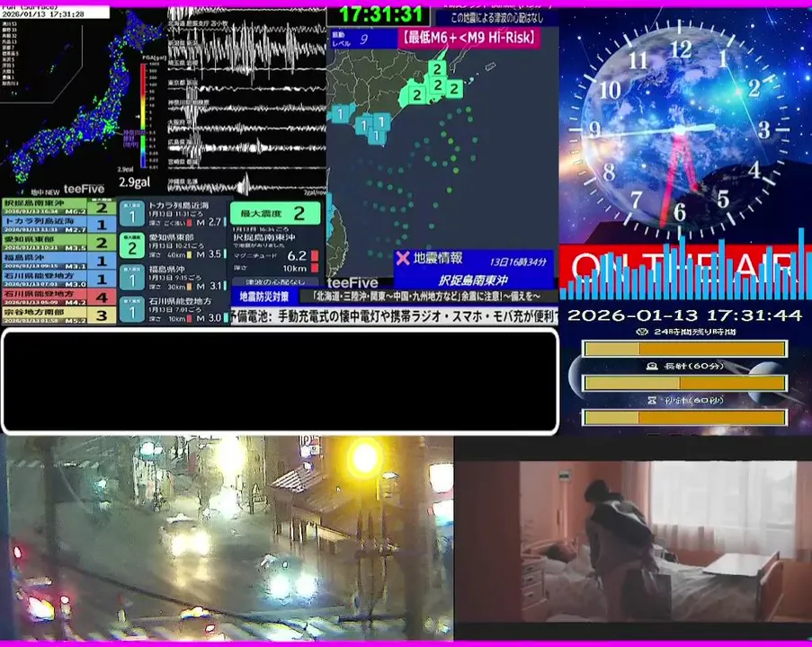Click the PGA color scale legend

[144, 115]
